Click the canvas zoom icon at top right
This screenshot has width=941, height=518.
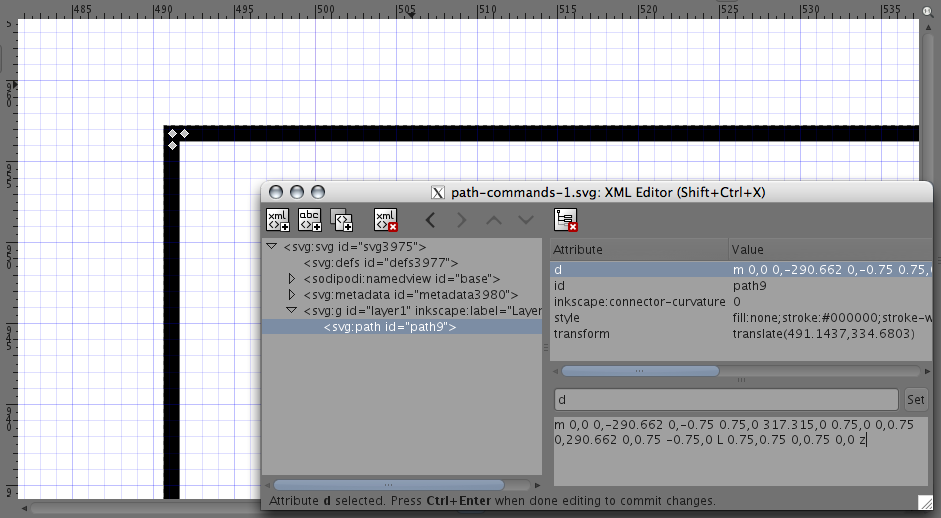[x=928, y=11]
